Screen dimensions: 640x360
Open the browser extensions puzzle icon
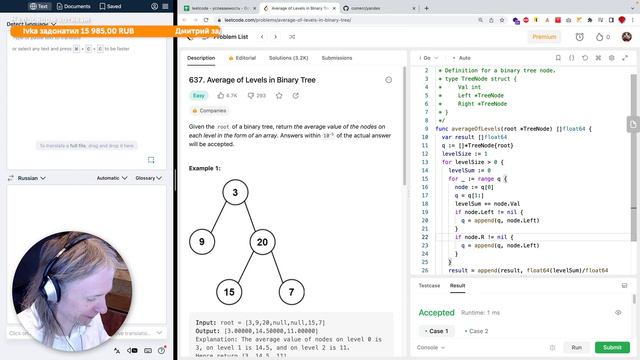click(x=590, y=20)
